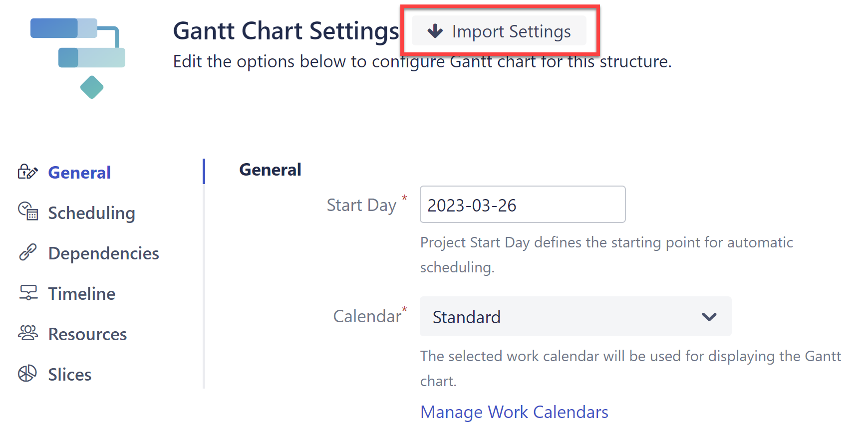Screen dimensions: 868x428
Task: Return to the General settings section
Action: click(79, 172)
